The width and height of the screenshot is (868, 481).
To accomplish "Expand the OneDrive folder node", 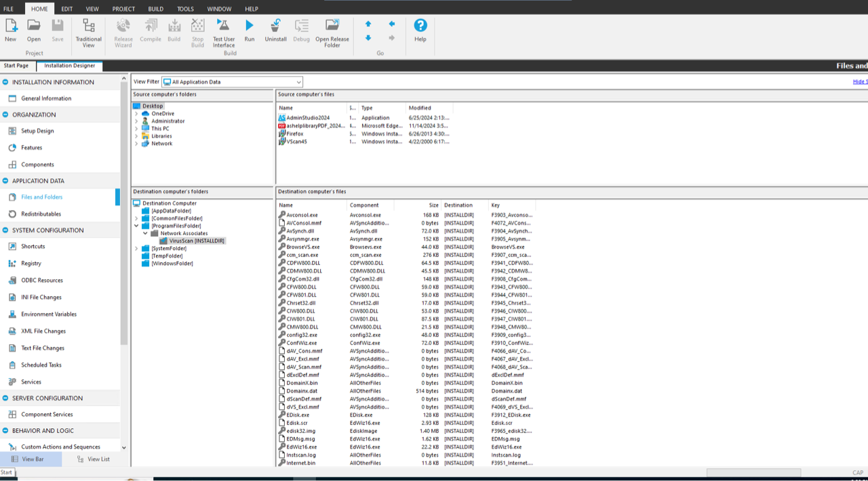I will (x=136, y=114).
